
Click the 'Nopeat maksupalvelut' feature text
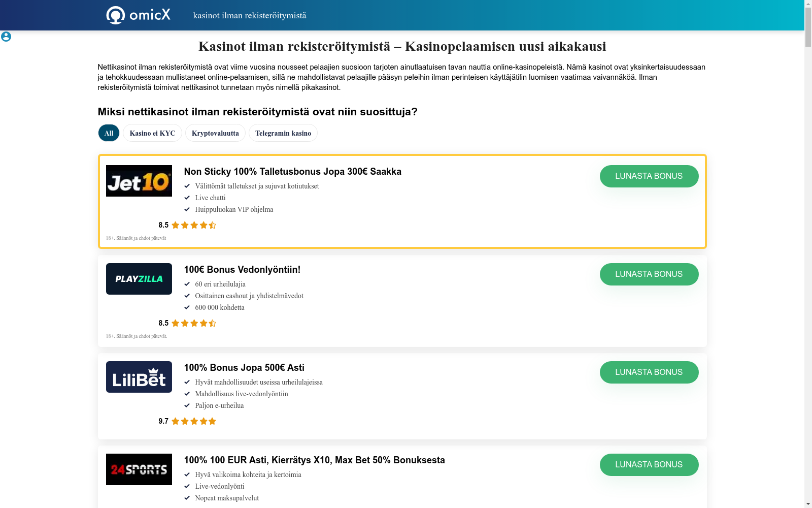tap(227, 498)
